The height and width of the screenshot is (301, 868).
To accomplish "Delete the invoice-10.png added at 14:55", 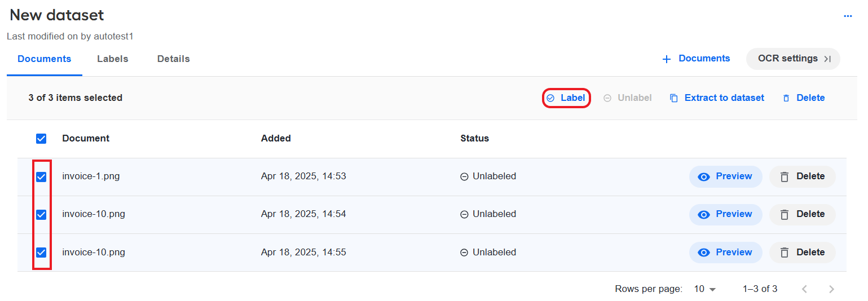I will pos(802,253).
